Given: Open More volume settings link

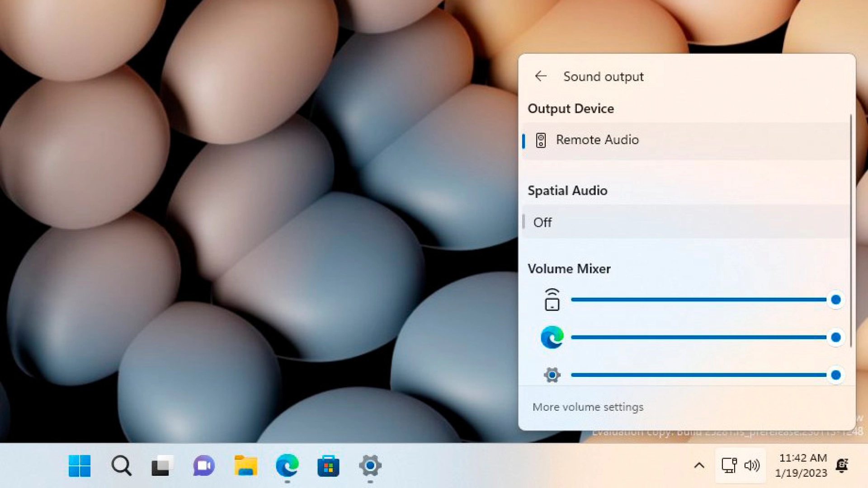Looking at the screenshot, I should click(588, 407).
